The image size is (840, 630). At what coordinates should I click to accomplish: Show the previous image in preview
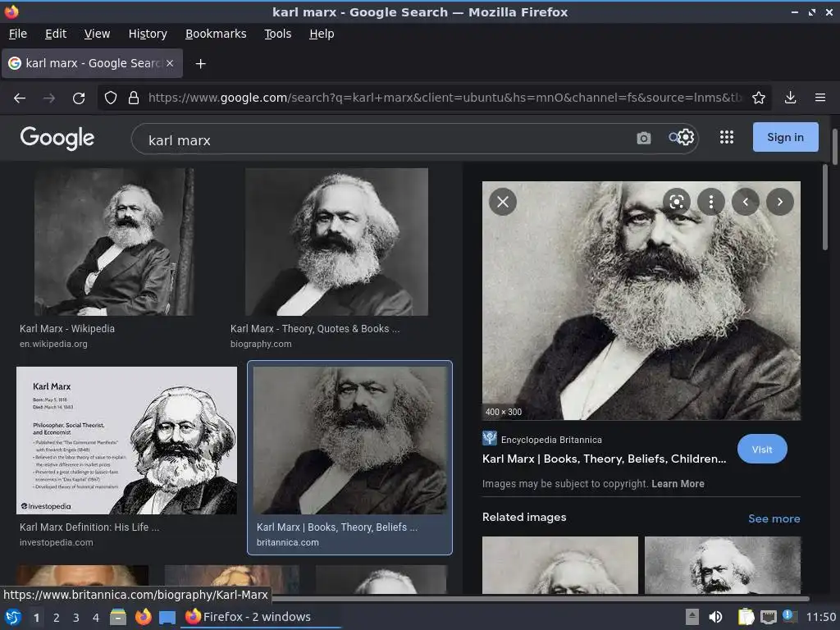tap(745, 202)
